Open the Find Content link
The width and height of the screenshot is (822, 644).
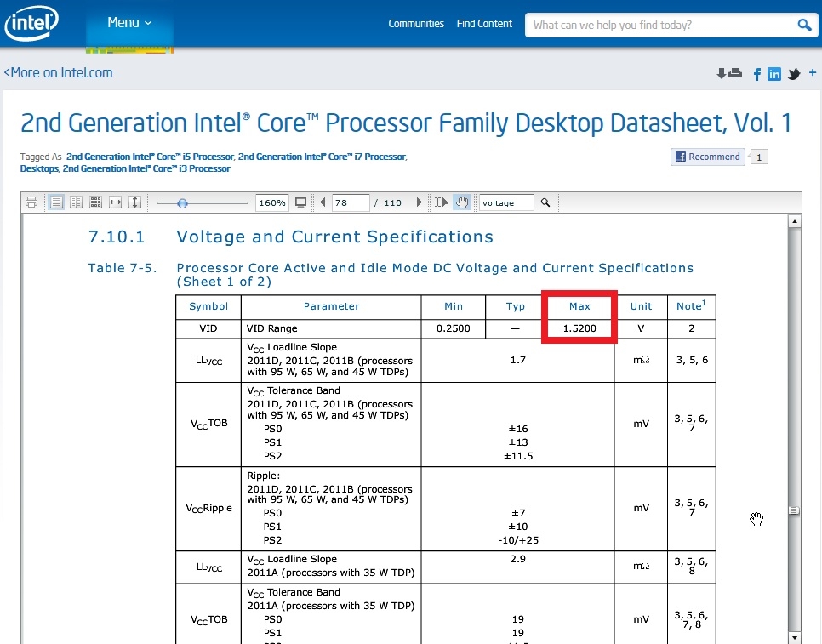[x=484, y=24]
